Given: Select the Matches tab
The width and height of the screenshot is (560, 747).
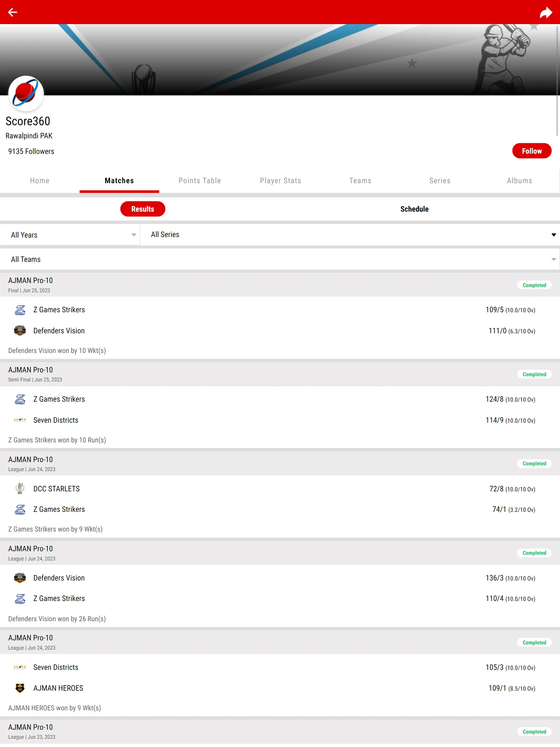Looking at the screenshot, I should pyautogui.click(x=119, y=180).
